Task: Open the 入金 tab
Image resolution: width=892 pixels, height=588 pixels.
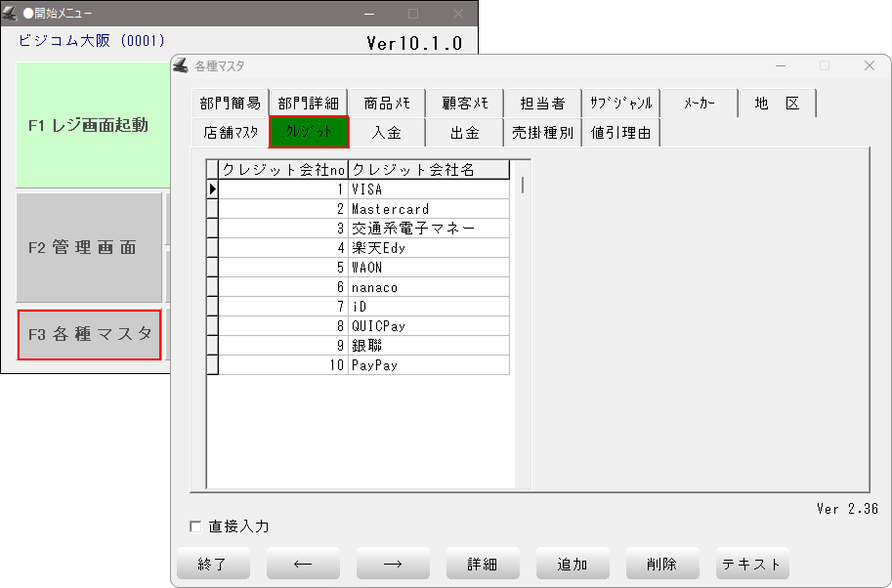Action: click(x=387, y=133)
